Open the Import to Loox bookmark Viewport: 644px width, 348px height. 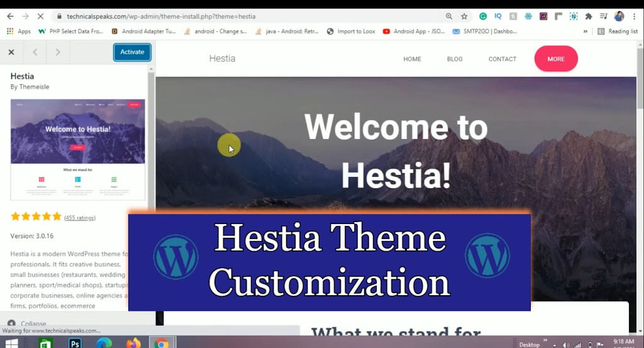[x=351, y=31]
